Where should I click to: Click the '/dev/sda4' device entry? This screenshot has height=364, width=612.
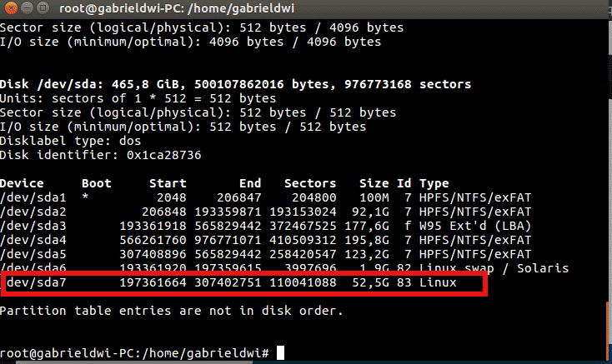tap(33, 240)
